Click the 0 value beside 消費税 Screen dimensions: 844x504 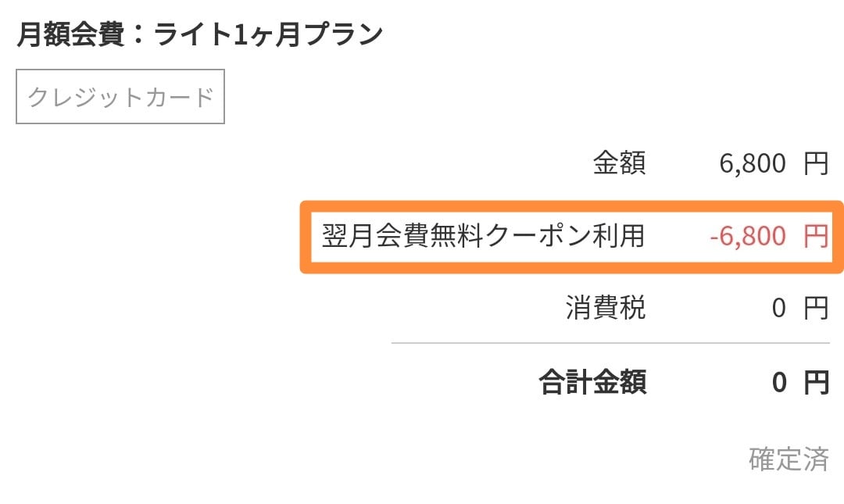point(778,308)
